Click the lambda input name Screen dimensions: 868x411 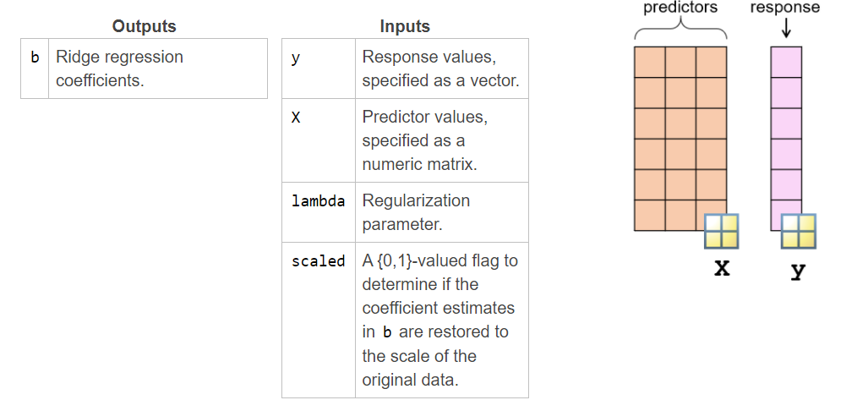click(319, 200)
